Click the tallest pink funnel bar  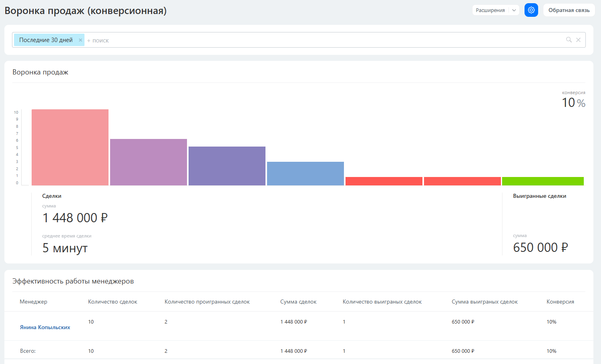coord(70,147)
